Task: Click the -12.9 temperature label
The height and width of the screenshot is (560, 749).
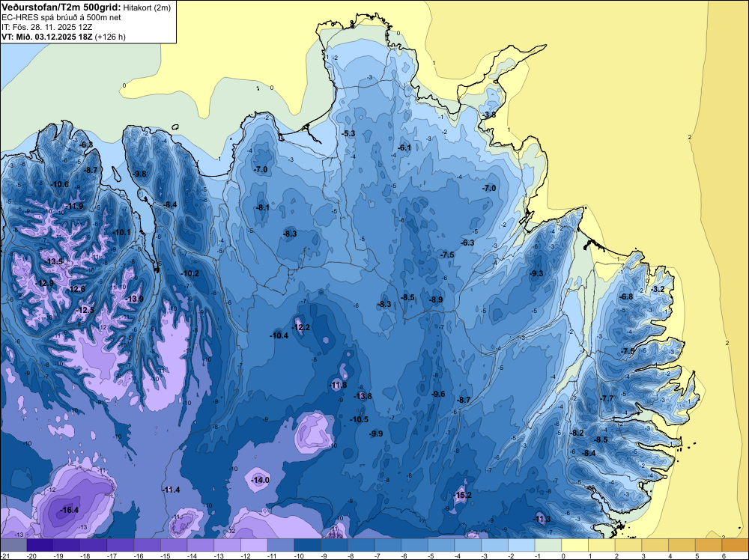Action: 44,283
